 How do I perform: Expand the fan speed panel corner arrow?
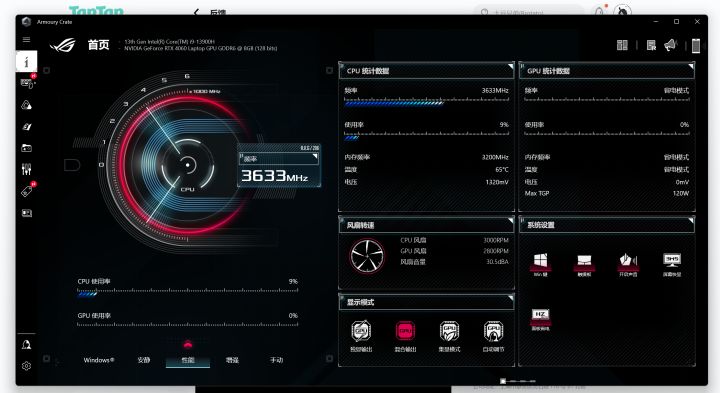[x=510, y=221]
